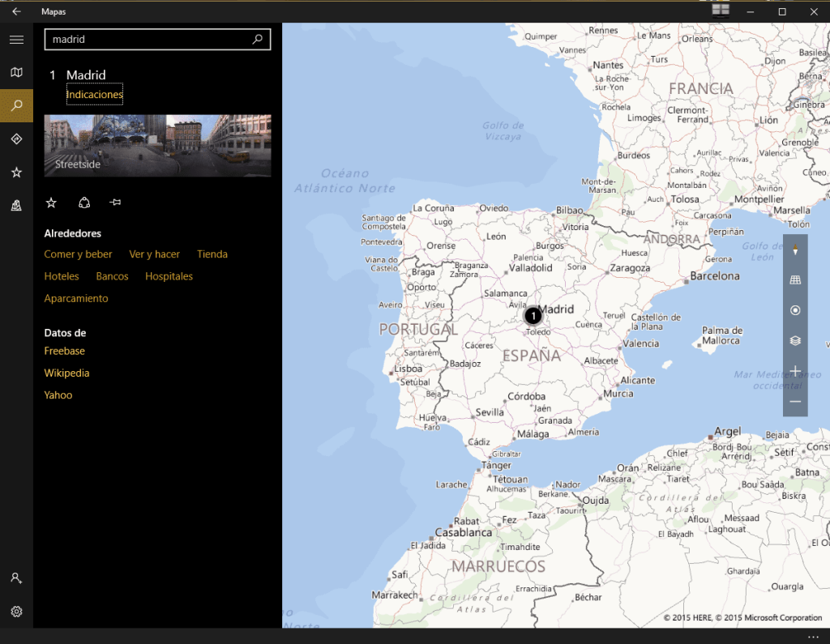Click the compass rotate north control
The height and width of the screenshot is (644, 830).
click(795, 249)
